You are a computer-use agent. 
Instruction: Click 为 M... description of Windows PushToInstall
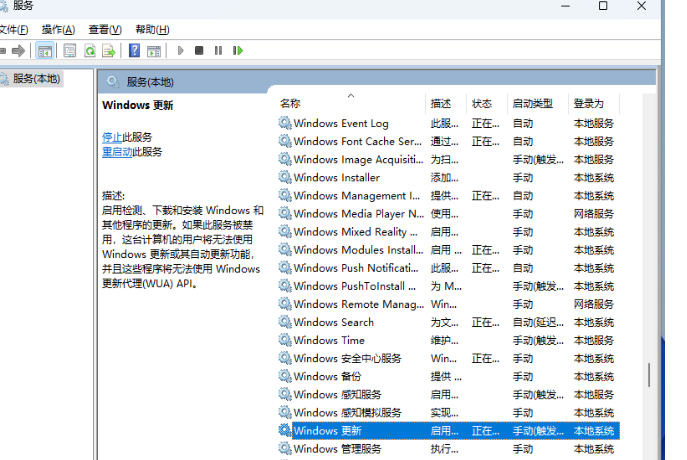click(446, 286)
